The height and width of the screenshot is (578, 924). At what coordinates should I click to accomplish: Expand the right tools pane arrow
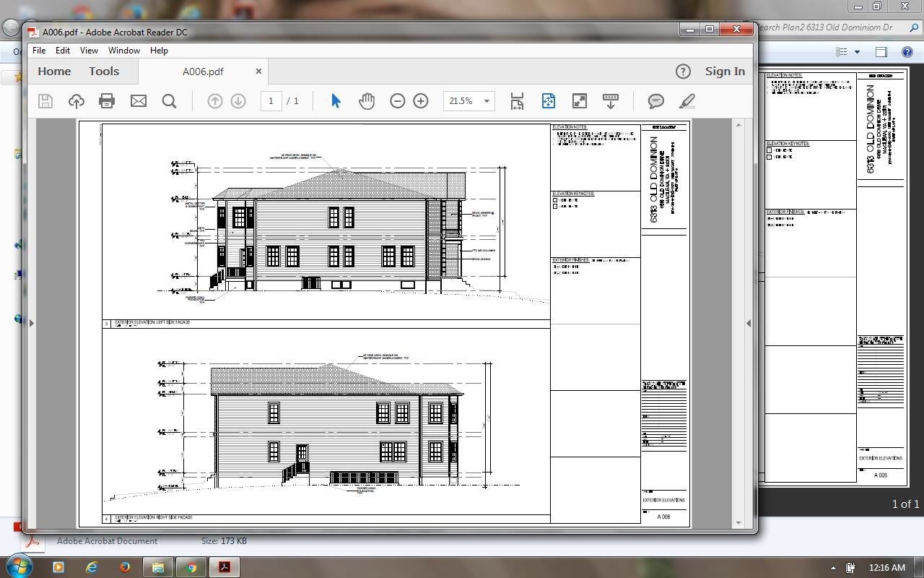[749, 323]
